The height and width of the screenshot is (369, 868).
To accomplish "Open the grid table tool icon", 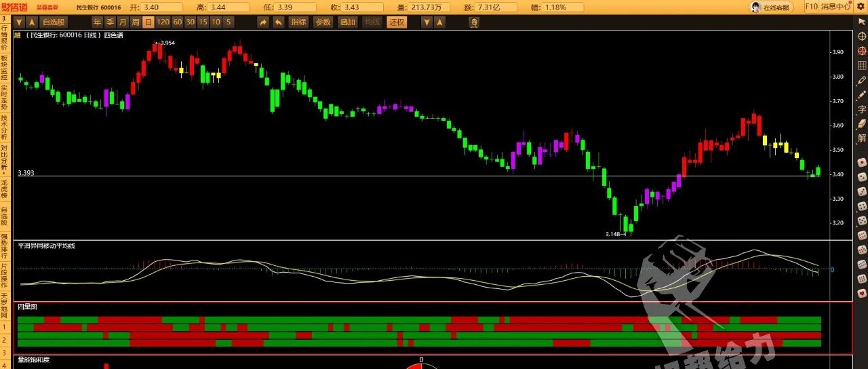I will tap(862, 65).
